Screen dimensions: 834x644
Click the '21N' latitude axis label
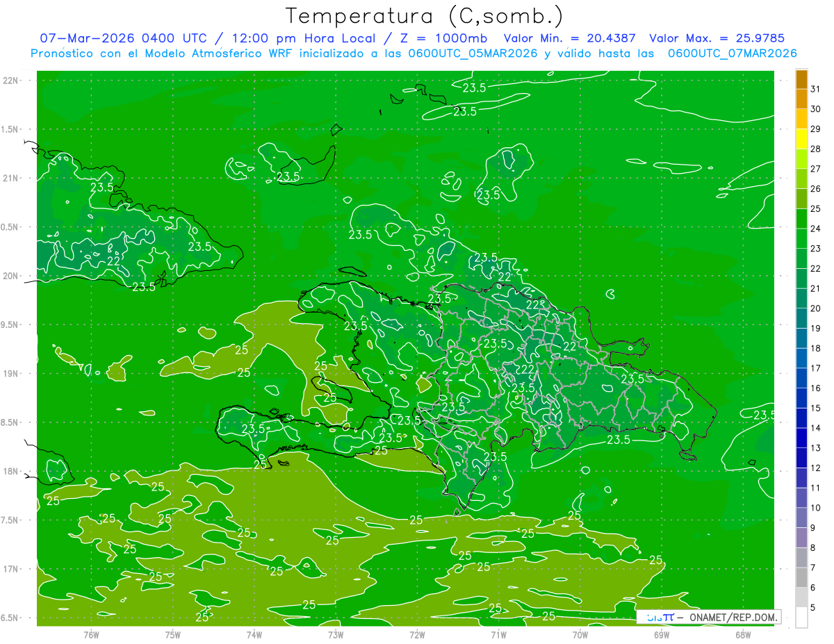10,178
